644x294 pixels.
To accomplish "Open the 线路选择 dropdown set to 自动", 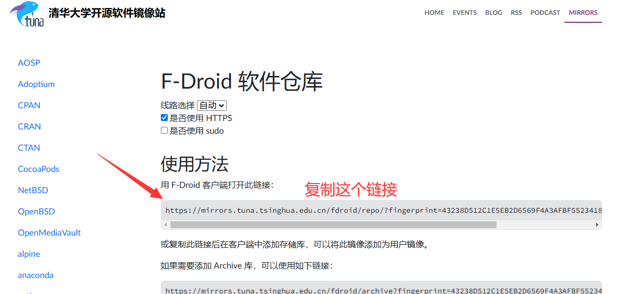I will click(212, 106).
